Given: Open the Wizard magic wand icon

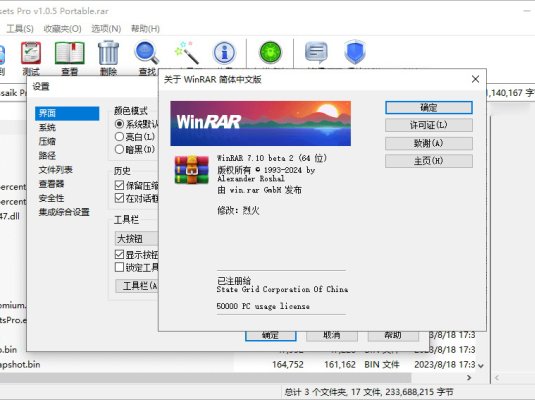Looking at the screenshot, I should point(186,53).
